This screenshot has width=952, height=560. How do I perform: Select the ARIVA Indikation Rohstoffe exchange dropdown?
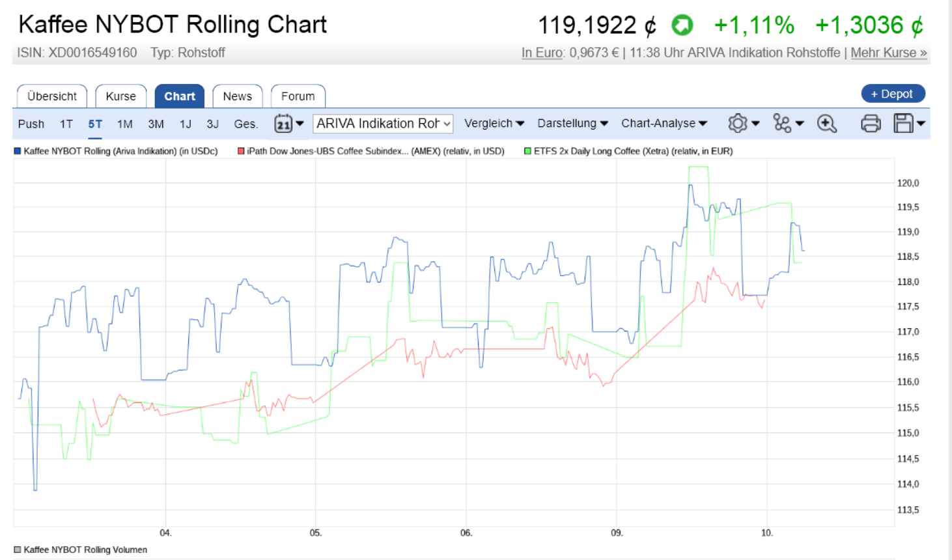pos(383,124)
